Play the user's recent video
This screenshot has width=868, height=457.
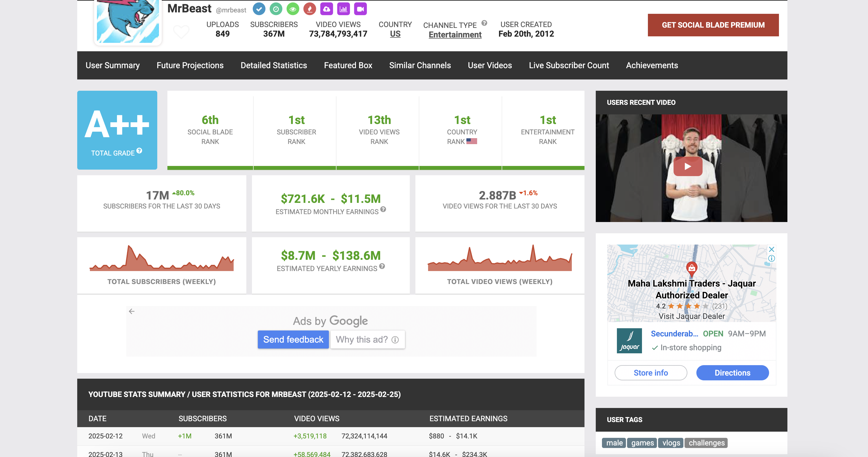point(688,166)
